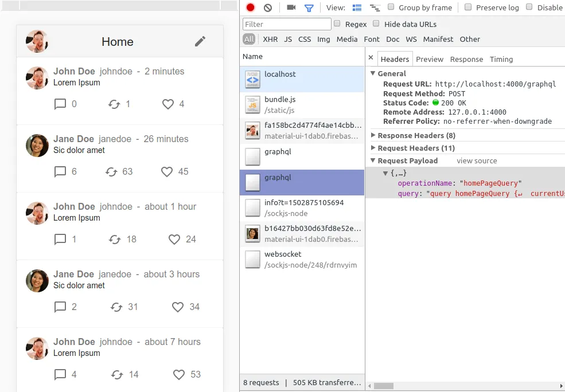565x392 pixels.
Task: Click the red record network log button
Action: click(250, 7)
